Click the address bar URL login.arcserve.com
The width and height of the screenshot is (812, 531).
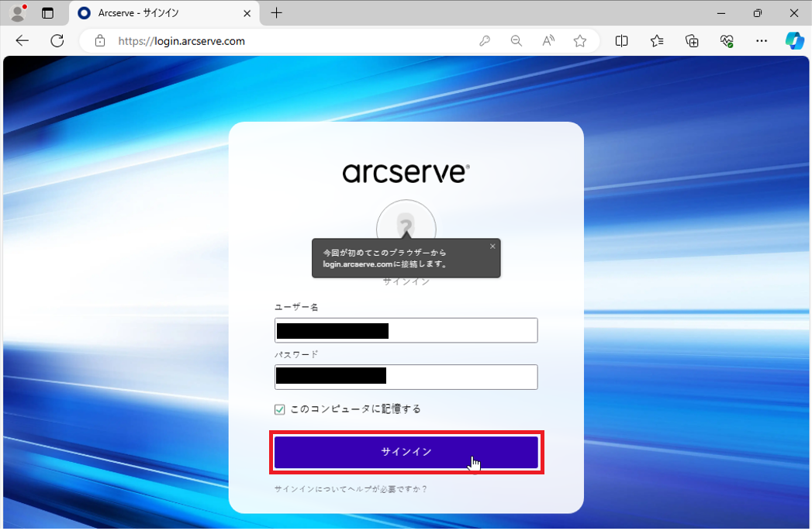pos(181,41)
